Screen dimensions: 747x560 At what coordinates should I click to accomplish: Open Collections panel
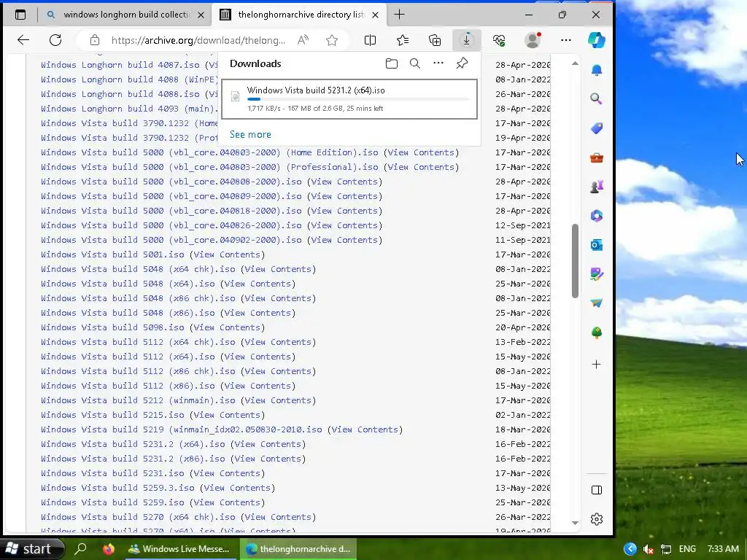click(435, 40)
